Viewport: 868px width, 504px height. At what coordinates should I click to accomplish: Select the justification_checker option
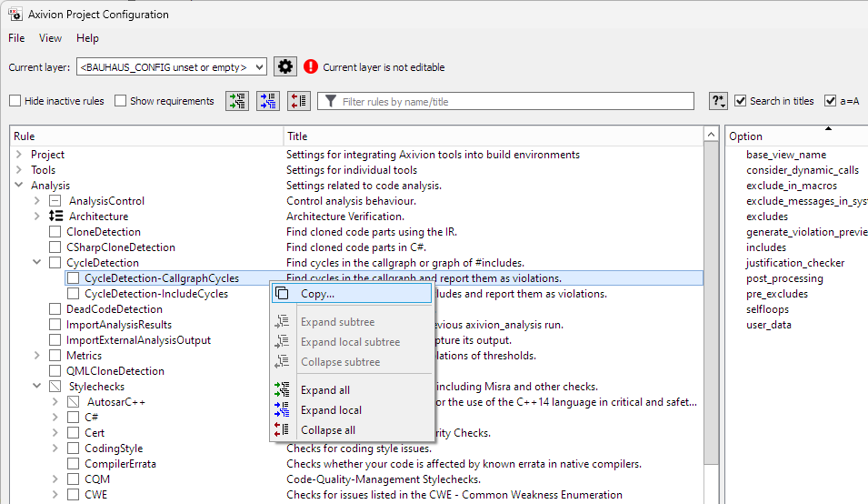pos(795,263)
